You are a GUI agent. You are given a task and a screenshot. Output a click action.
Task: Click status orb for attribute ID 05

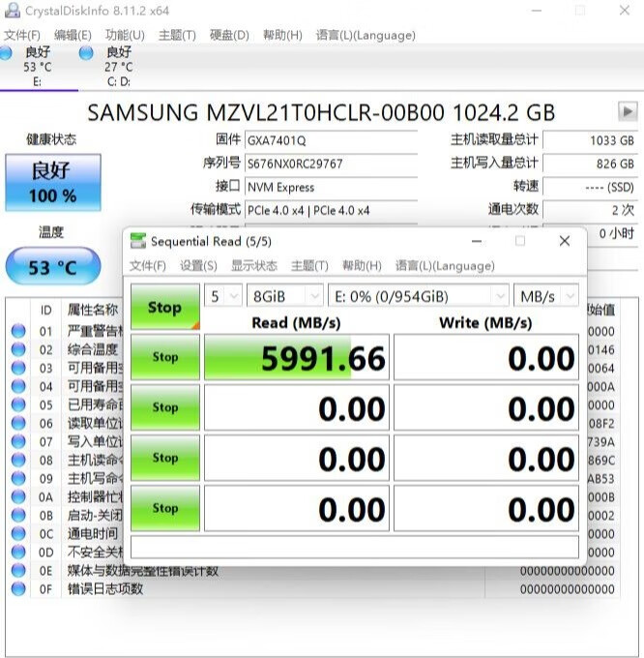click(x=18, y=404)
